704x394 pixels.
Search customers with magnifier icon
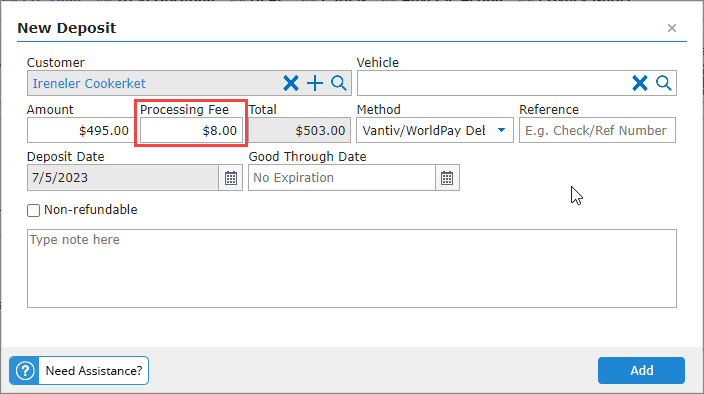point(339,83)
